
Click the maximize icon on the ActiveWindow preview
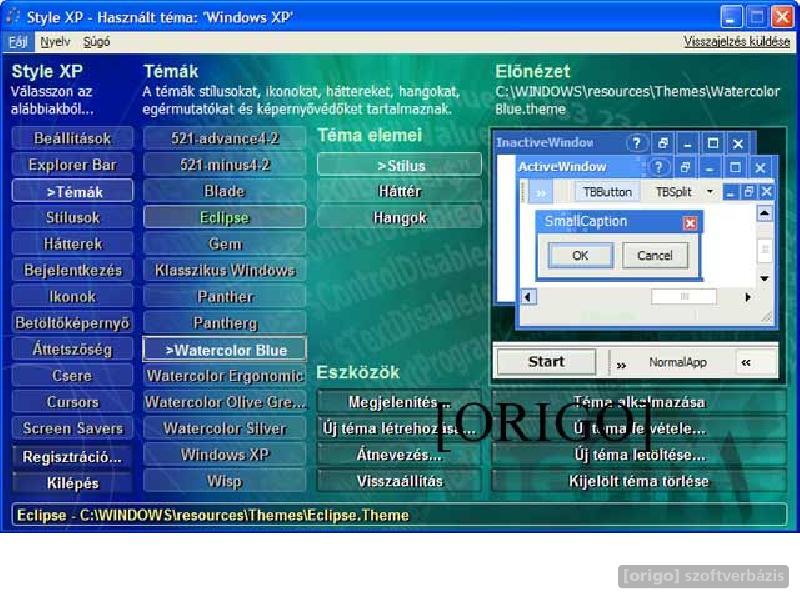[x=735, y=167]
